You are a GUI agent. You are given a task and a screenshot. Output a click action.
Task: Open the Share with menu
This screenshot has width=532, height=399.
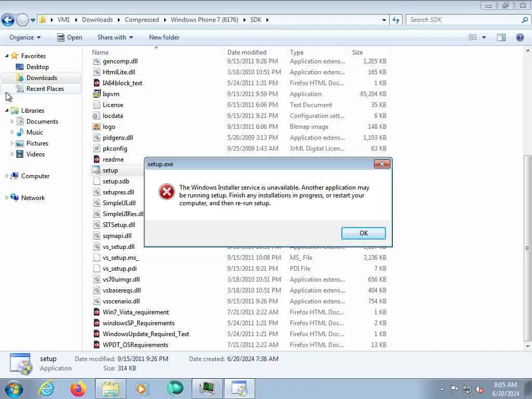[x=115, y=37]
